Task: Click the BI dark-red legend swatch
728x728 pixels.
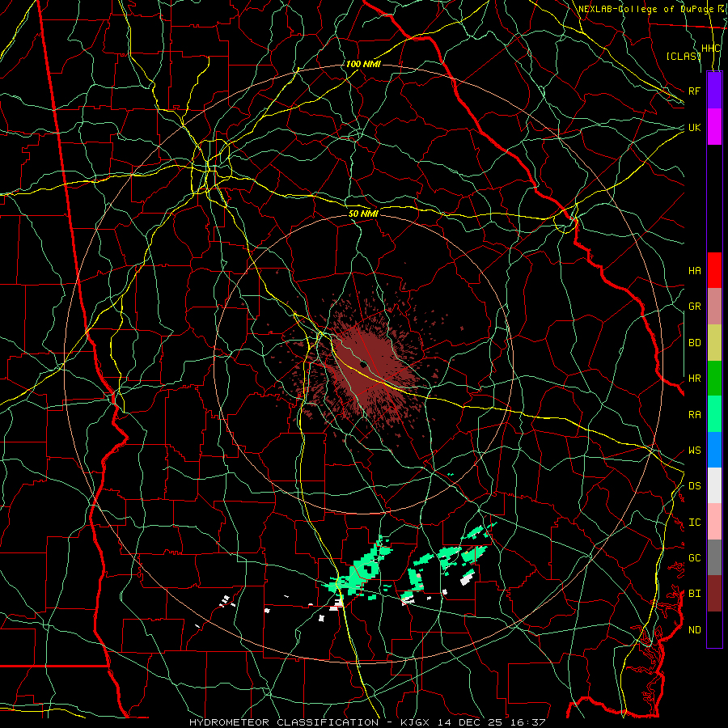Action: tap(714, 594)
